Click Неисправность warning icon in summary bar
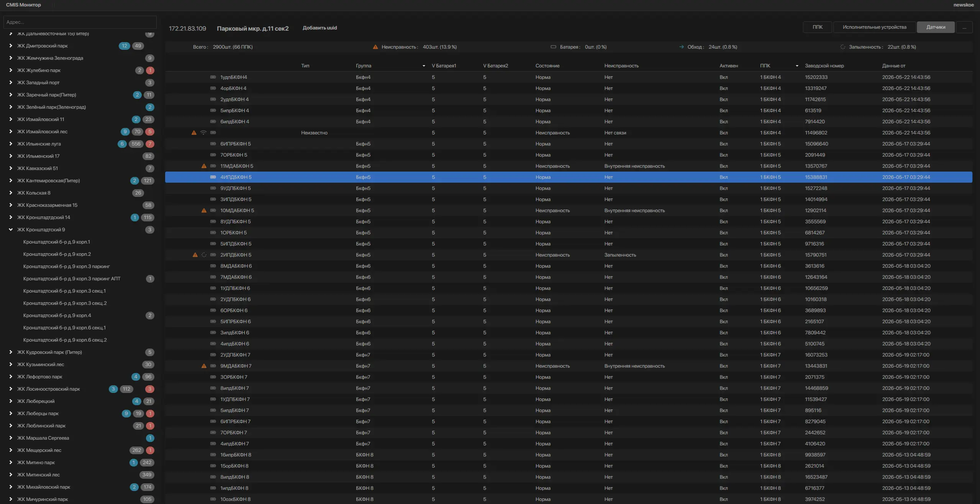Image resolution: width=980 pixels, height=504 pixels. [375, 47]
